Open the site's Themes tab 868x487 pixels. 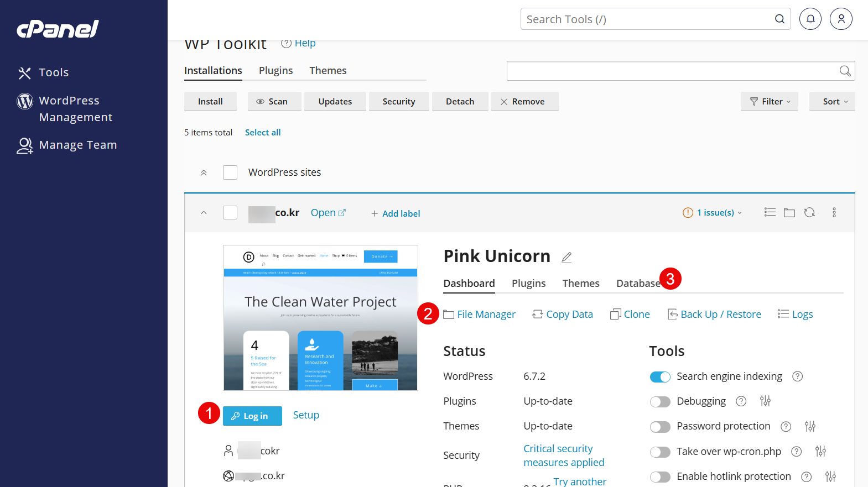click(x=581, y=284)
